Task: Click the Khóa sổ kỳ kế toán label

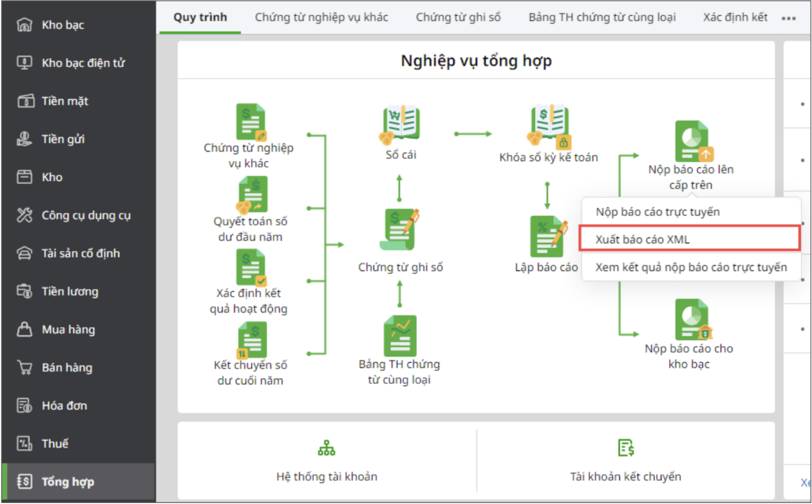Action: point(549,157)
